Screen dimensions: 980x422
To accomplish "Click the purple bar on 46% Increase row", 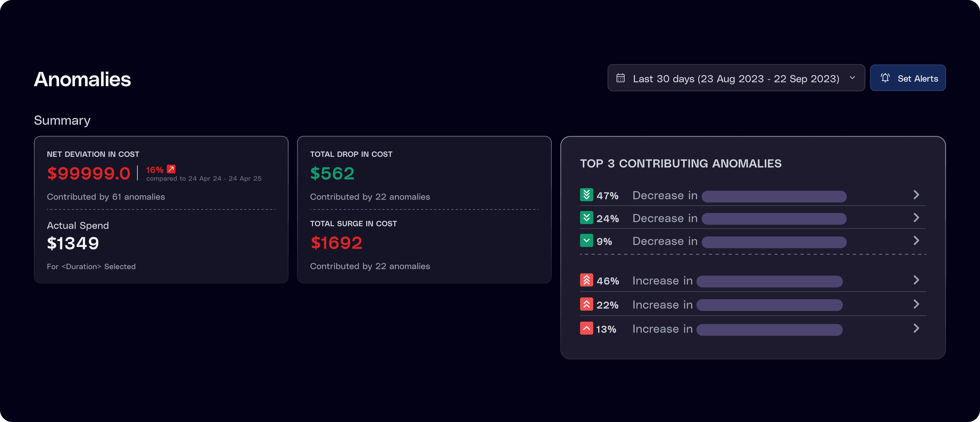I will coord(769,282).
